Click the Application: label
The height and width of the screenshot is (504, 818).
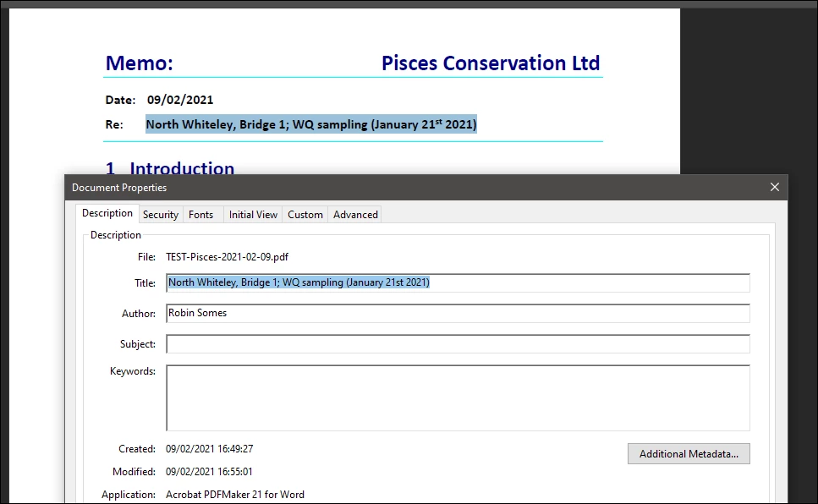coord(129,495)
